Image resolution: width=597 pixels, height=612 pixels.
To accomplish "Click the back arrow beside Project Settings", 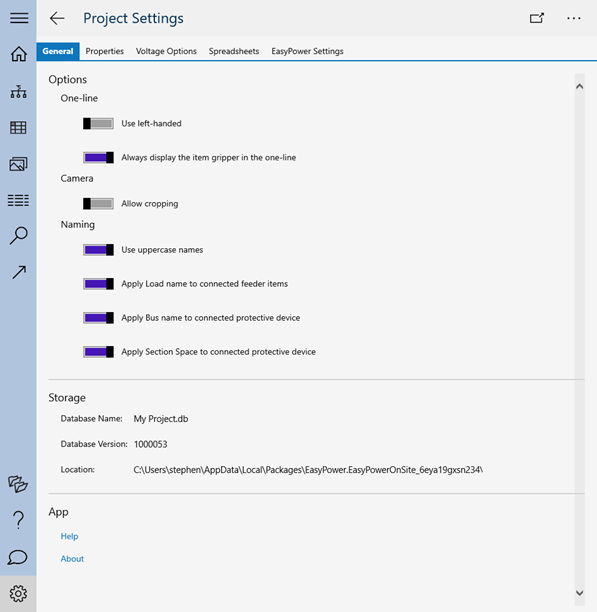I will click(x=57, y=18).
